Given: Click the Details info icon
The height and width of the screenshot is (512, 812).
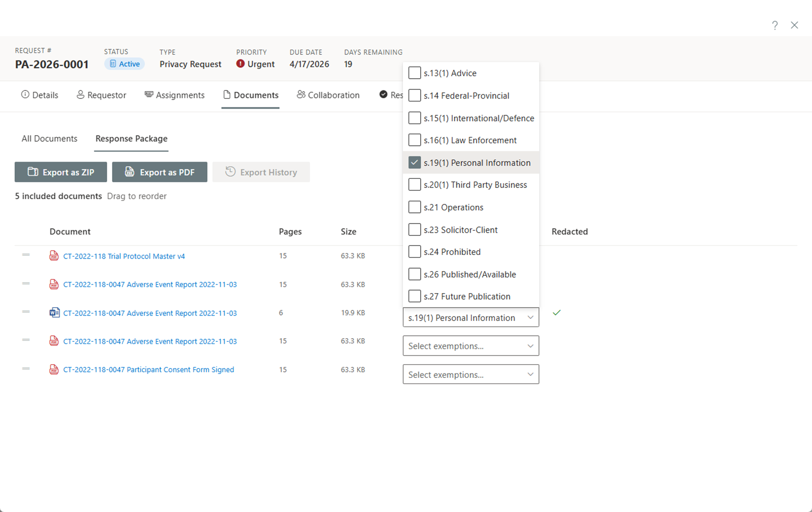Looking at the screenshot, I should click(24, 95).
